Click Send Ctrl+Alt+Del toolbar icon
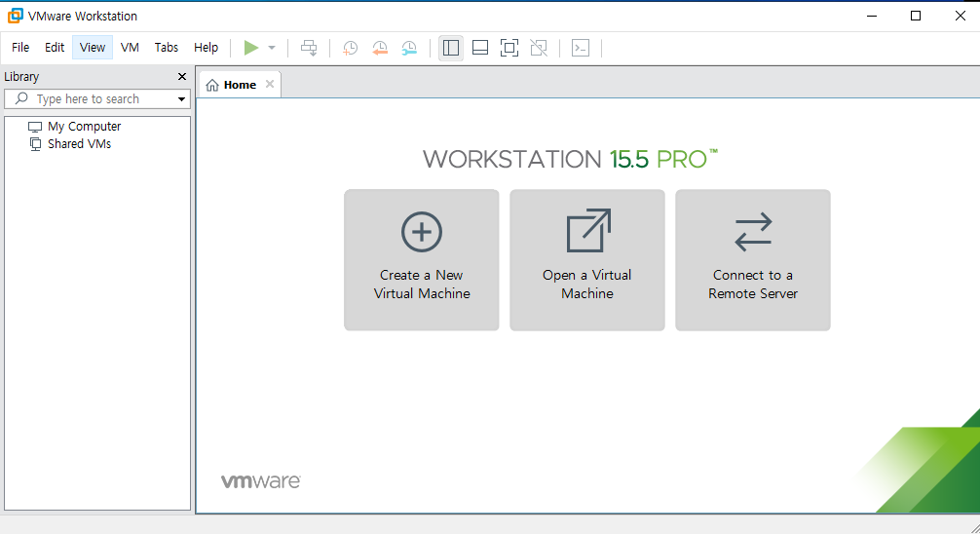The image size is (980, 534). pos(309,48)
